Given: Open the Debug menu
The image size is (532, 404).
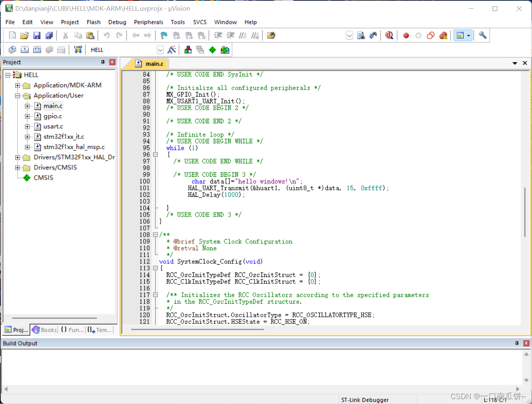Looking at the screenshot, I should 117,22.
